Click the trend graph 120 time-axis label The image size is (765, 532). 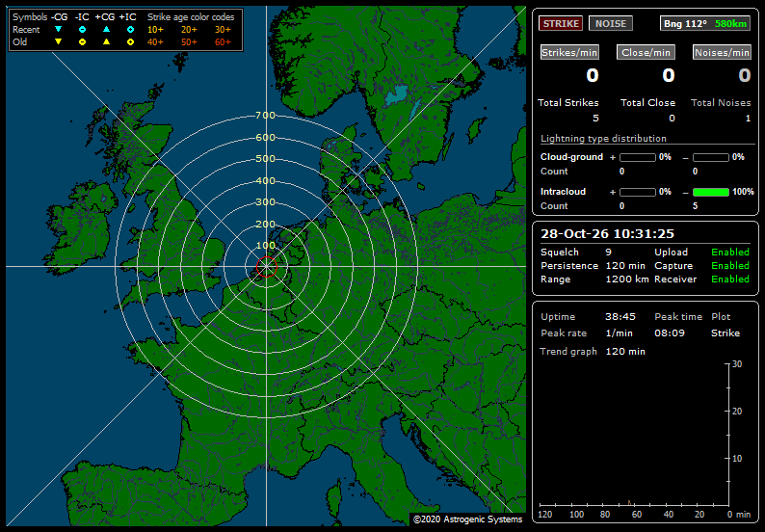click(x=545, y=515)
